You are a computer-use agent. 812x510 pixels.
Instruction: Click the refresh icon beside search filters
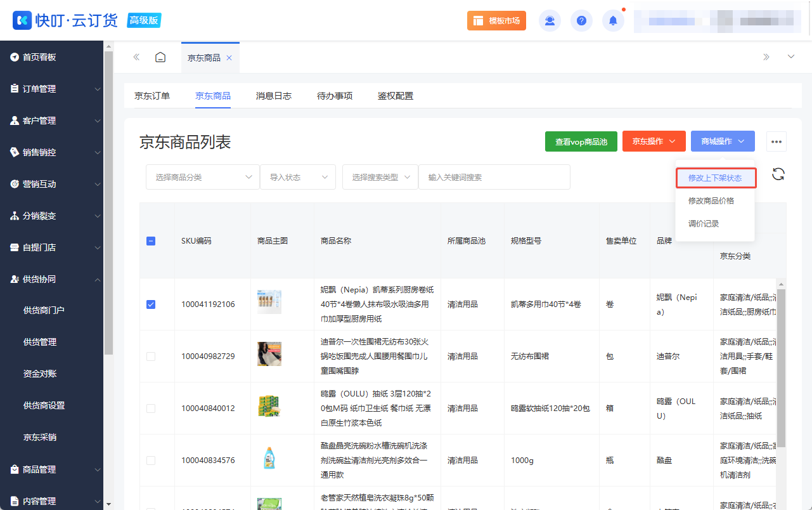point(778,174)
